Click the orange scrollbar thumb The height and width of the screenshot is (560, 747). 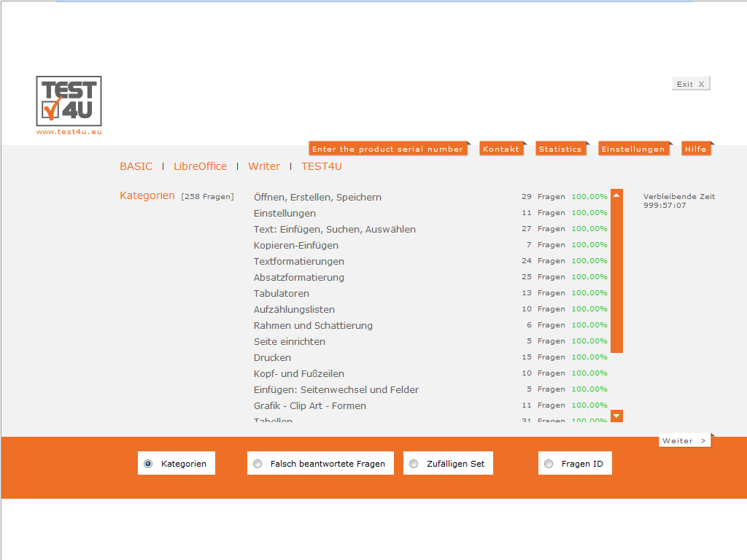click(x=616, y=276)
